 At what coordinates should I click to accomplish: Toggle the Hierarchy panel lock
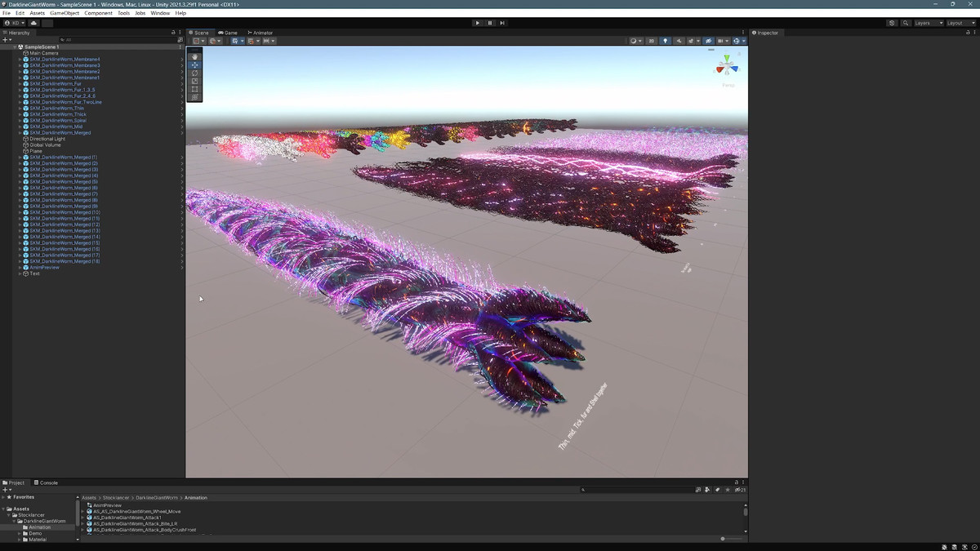point(173,33)
